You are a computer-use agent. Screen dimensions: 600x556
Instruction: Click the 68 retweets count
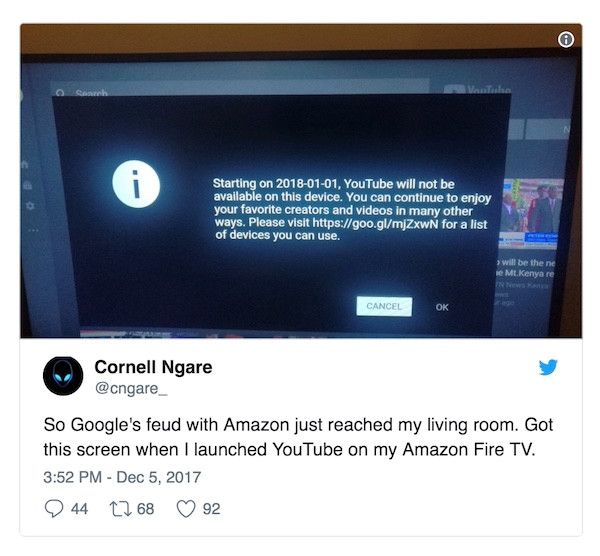[x=145, y=509]
